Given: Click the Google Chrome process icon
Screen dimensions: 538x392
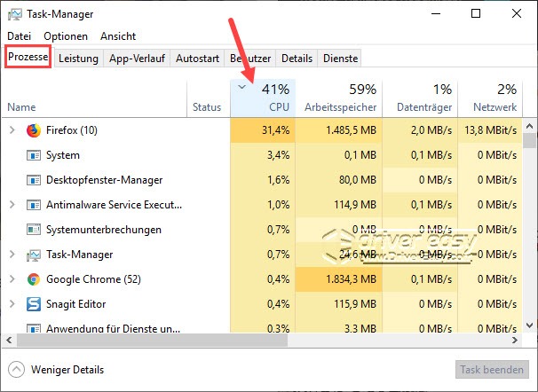Looking at the screenshot, I should point(33,279).
